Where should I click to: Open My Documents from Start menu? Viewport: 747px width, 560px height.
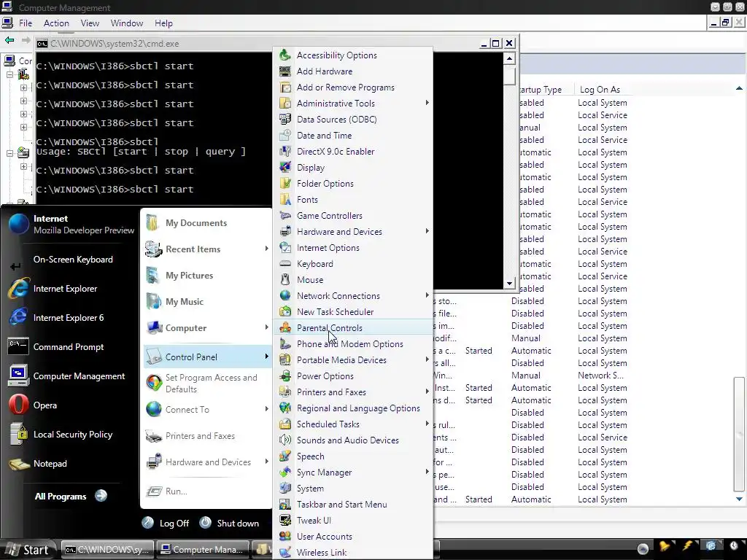point(208,223)
